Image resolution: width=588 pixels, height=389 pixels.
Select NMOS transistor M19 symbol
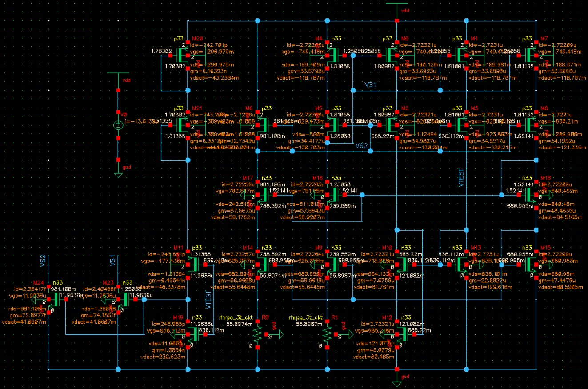click(194, 334)
